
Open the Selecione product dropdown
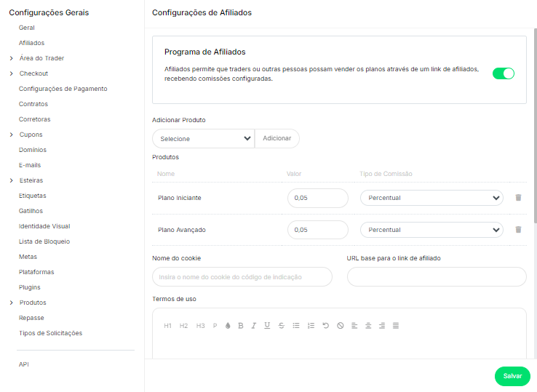click(x=203, y=138)
